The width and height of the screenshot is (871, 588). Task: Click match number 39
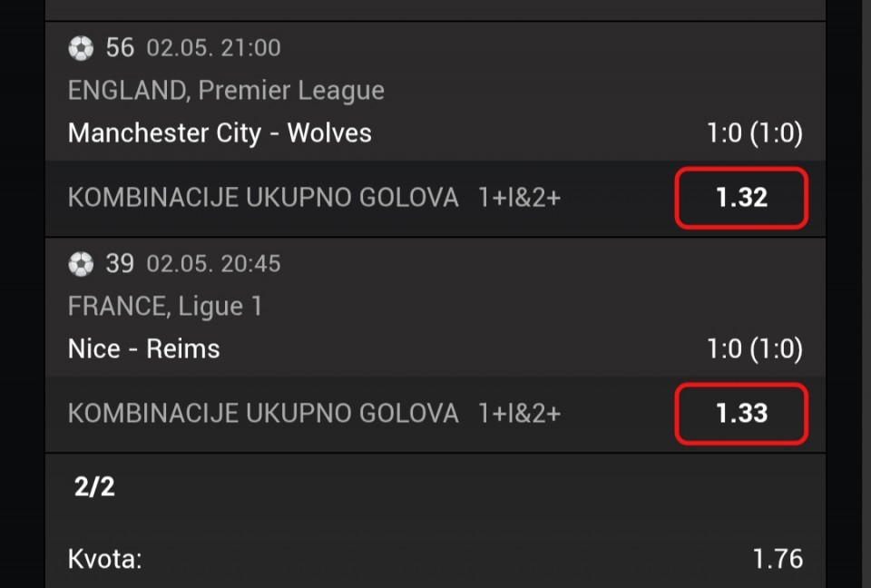(120, 263)
